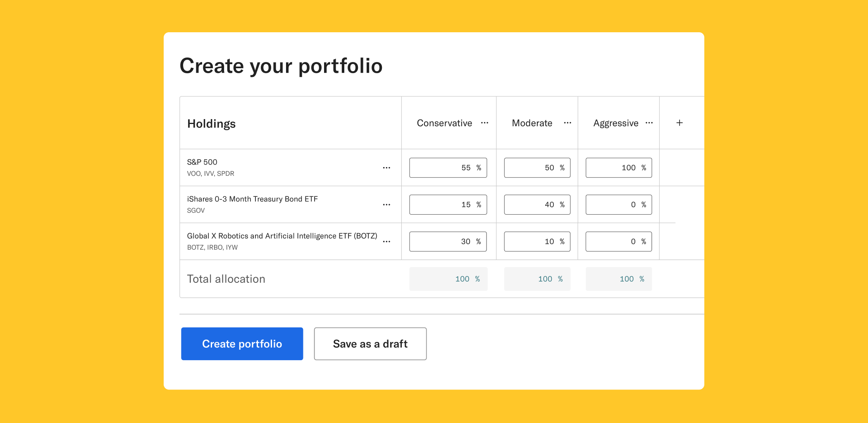
Task: Open the Moderate column three-dot menu
Action: (568, 123)
